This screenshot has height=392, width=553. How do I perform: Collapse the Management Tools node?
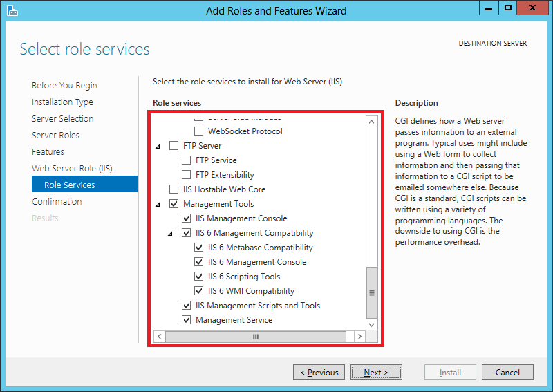pyautogui.click(x=158, y=204)
